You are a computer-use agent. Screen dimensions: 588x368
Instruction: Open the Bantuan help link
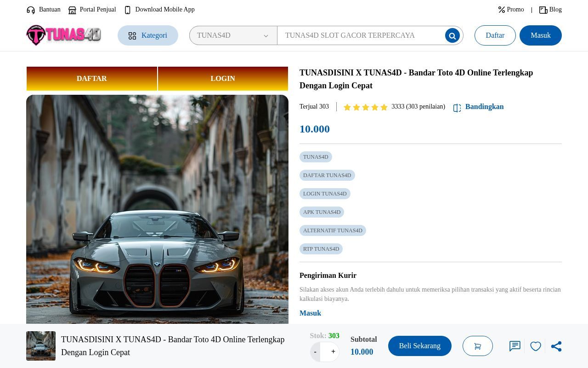coord(50,9)
